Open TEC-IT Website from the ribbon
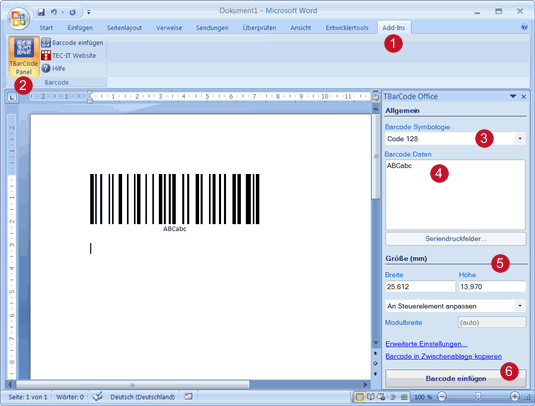Image resolution: width=535 pixels, height=406 pixels. coord(69,55)
